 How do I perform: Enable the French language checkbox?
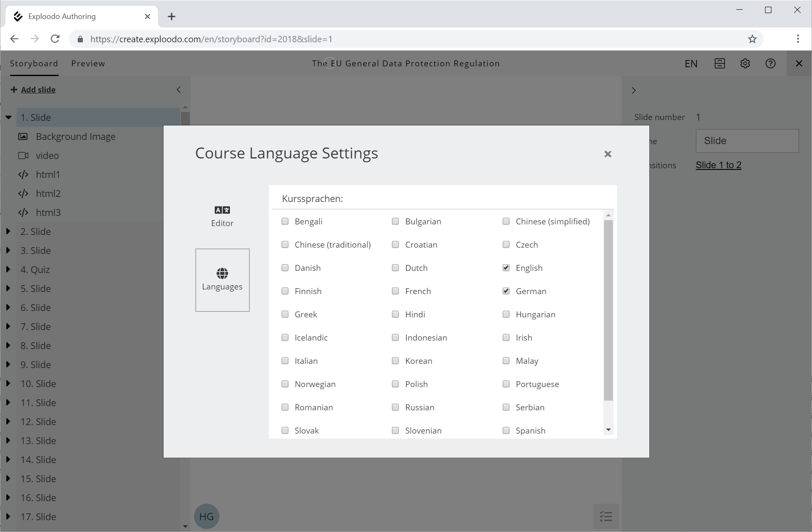click(395, 291)
